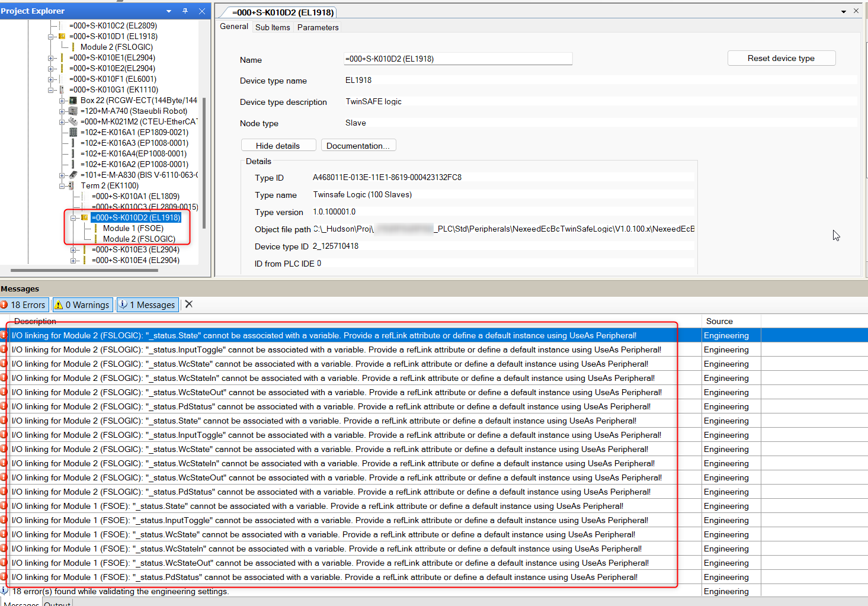The image size is (868, 606).
Task: Click the Reset device type button
Action: [x=781, y=58]
